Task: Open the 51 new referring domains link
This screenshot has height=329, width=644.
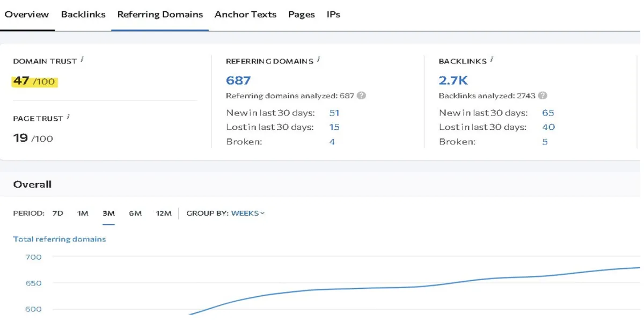Action: (334, 113)
